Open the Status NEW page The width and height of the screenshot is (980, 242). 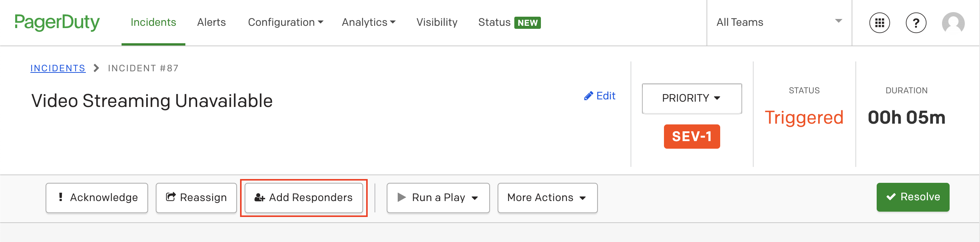click(x=509, y=22)
